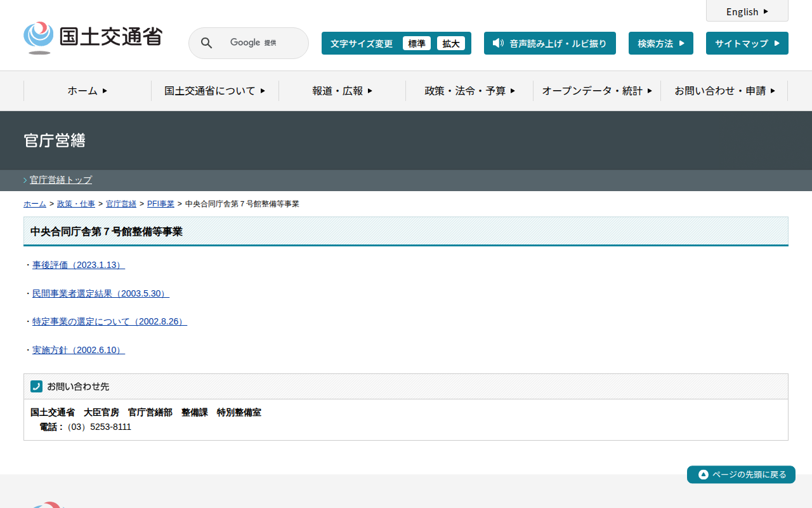Expand the 政策・法令・予算 menu
This screenshot has height=508, width=812.
tap(469, 91)
